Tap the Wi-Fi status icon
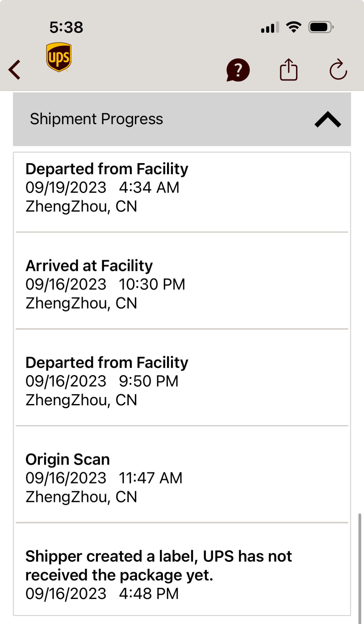Viewport: 364px width, 624px height. point(294,27)
